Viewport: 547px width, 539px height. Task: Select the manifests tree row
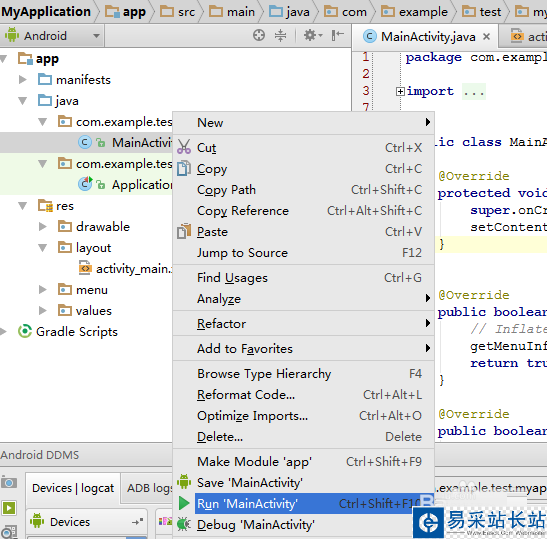click(174, 80)
